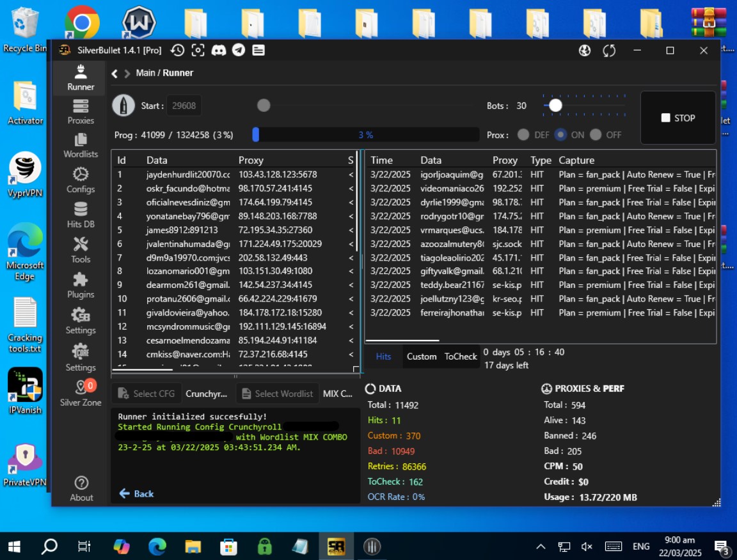Screen dimensions: 737x560
Task: Select the IPVanish desktop icon
Action: coord(25,391)
